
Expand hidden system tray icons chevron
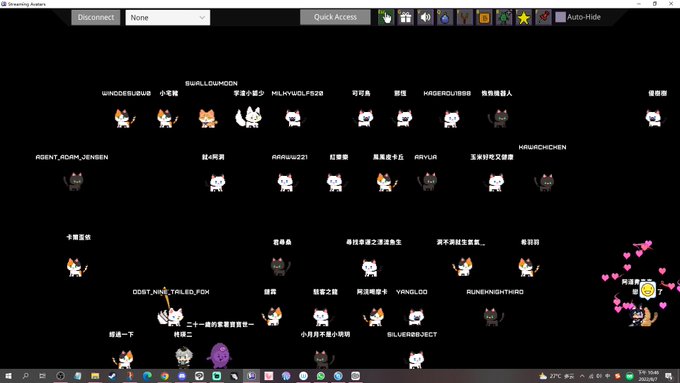tap(582, 376)
